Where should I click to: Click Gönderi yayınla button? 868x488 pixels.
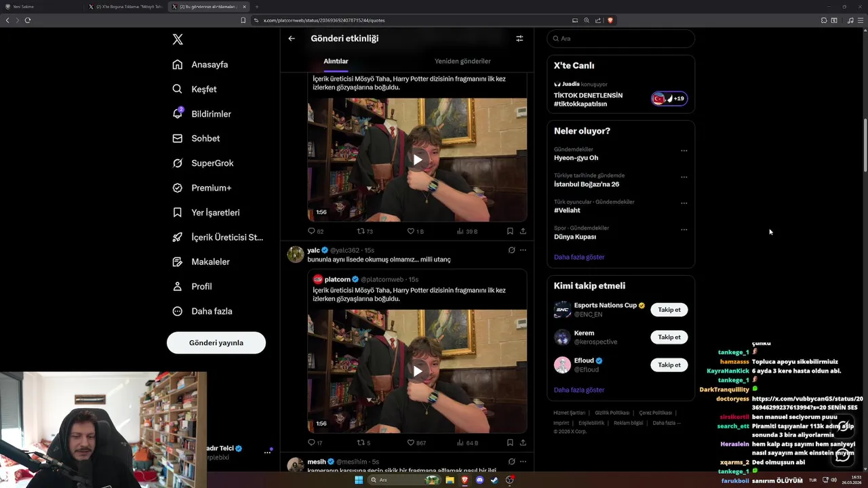[216, 343]
